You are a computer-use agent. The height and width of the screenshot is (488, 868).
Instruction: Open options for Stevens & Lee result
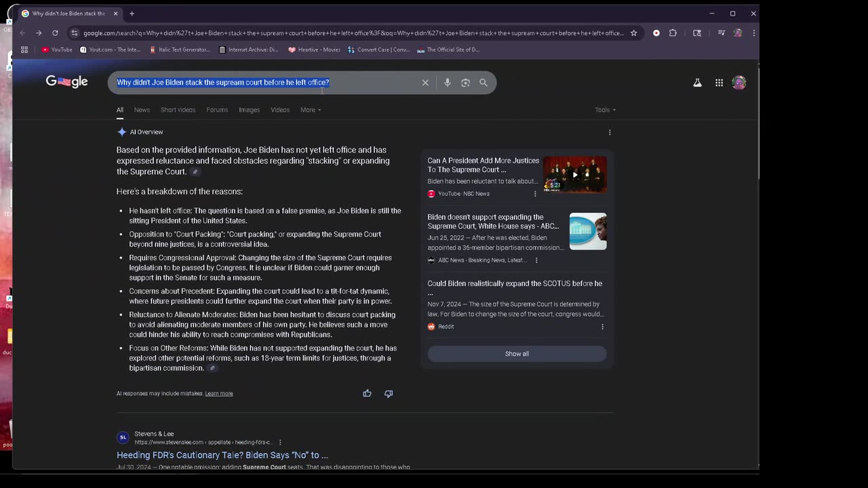pos(280,443)
